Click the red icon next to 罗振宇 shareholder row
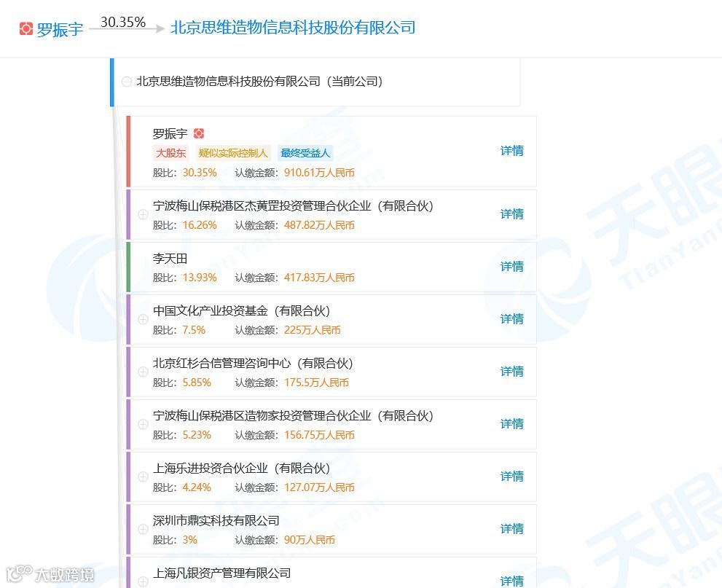The height and width of the screenshot is (588, 722). [x=199, y=133]
